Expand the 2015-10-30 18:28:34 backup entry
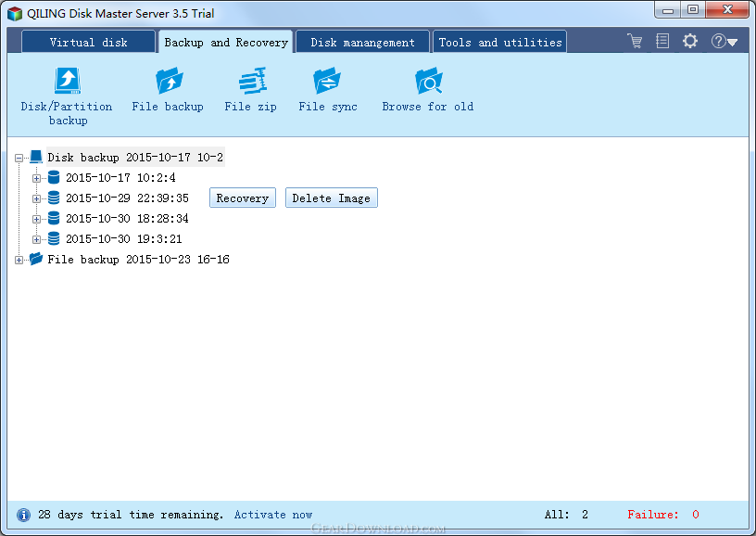Viewport: 756px width, 536px height. pos(37,219)
